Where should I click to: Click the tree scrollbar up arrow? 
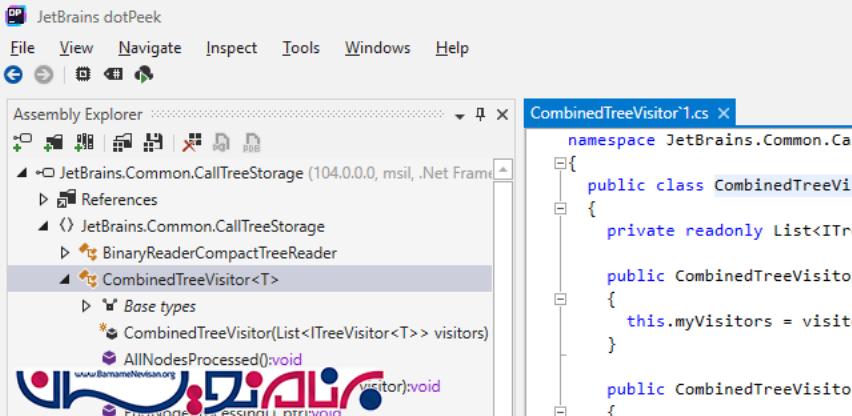pos(503,169)
